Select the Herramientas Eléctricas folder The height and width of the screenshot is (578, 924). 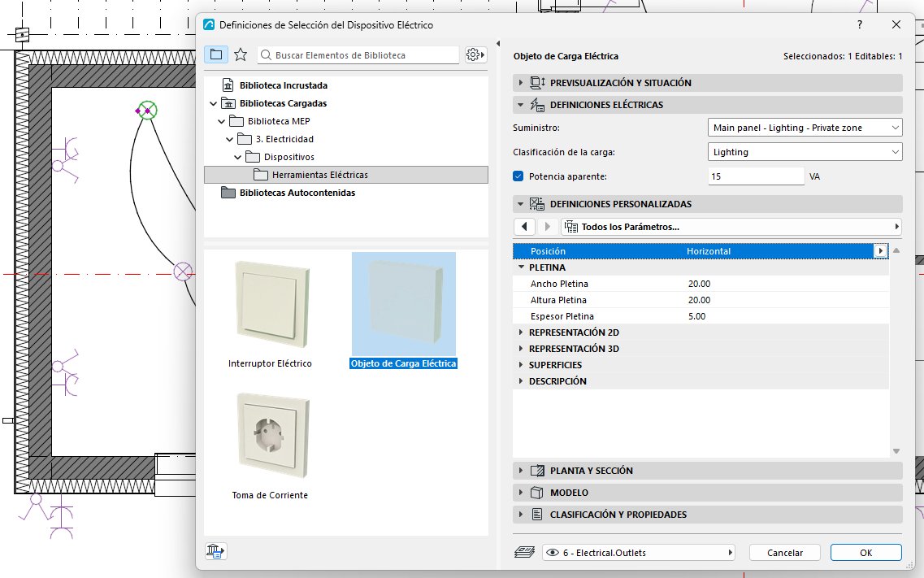pyautogui.click(x=346, y=175)
